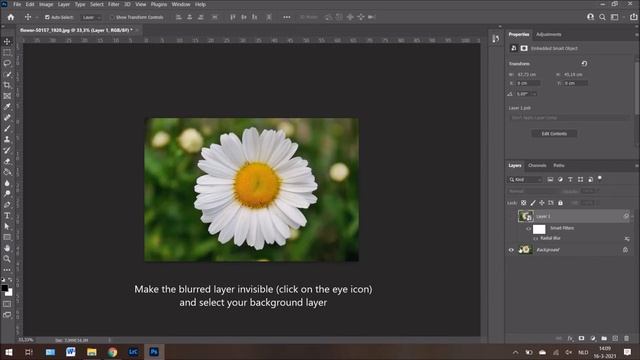
Task: Switch to the Channels tab
Action: tap(537, 166)
